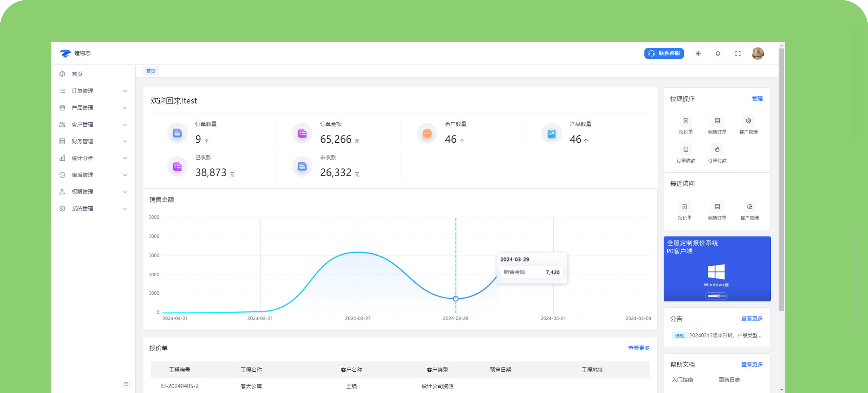Screen dimensions: 868x393
Task: Click the 春天公寓 project name cell
Action: tap(251, 386)
